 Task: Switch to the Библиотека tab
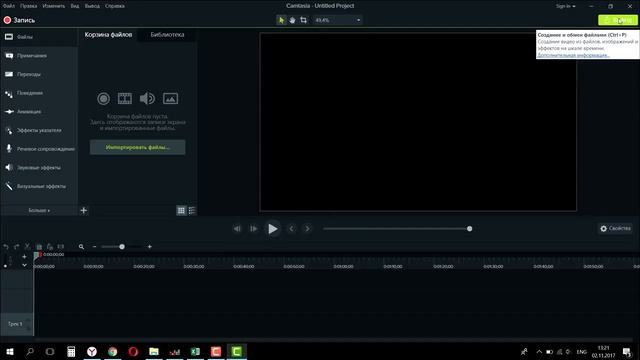coord(167,35)
